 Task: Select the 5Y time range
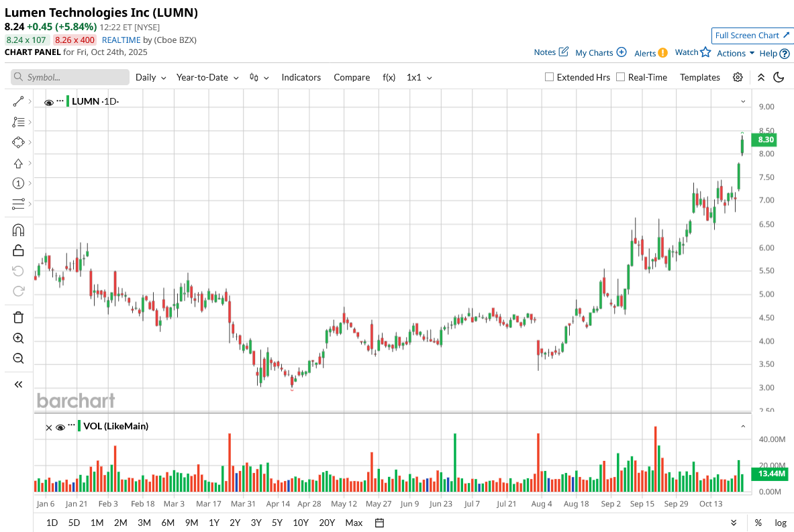point(277,523)
